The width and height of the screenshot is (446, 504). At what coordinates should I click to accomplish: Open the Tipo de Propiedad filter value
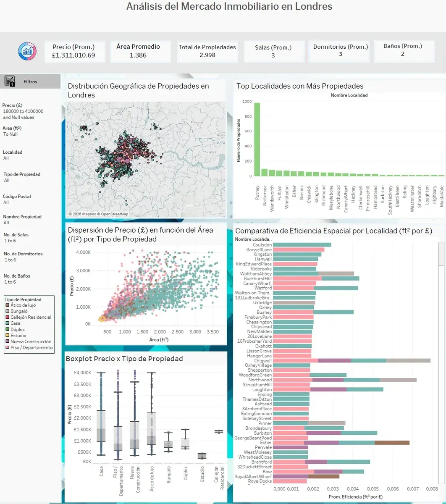click(7, 181)
